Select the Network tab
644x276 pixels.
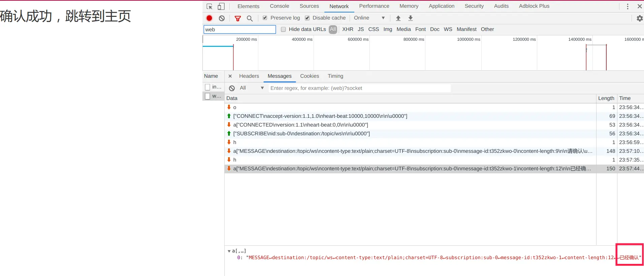339,6
